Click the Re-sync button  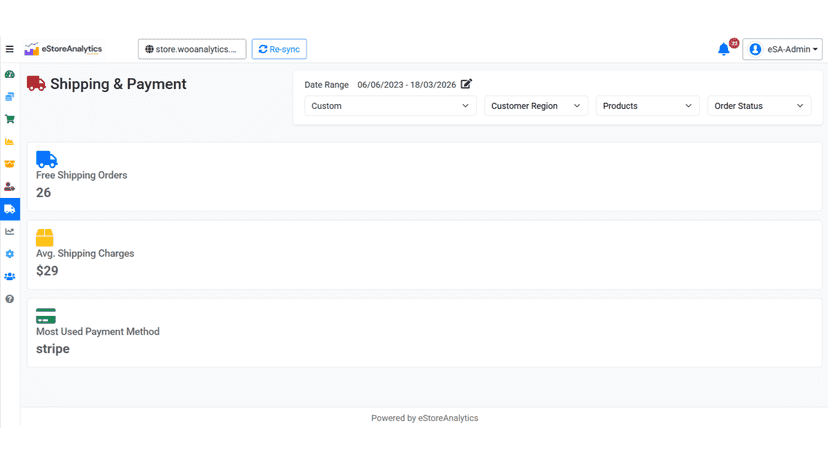pyautogui.click(x=279, y=49)
